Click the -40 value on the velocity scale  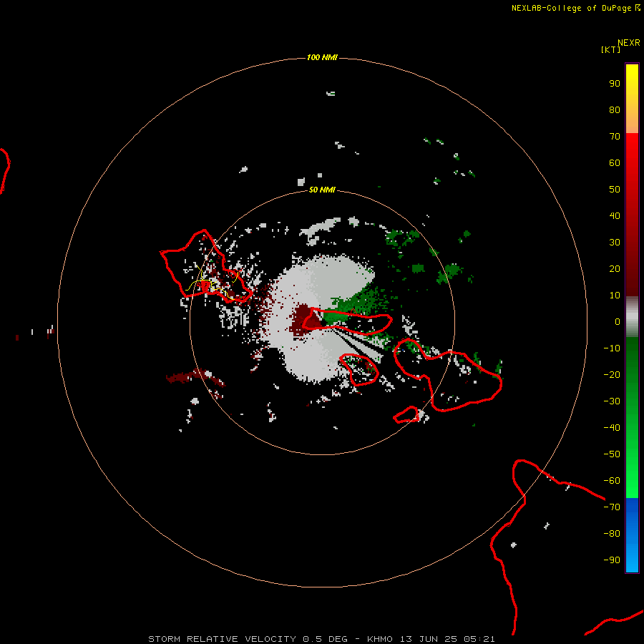coord(612,428)
